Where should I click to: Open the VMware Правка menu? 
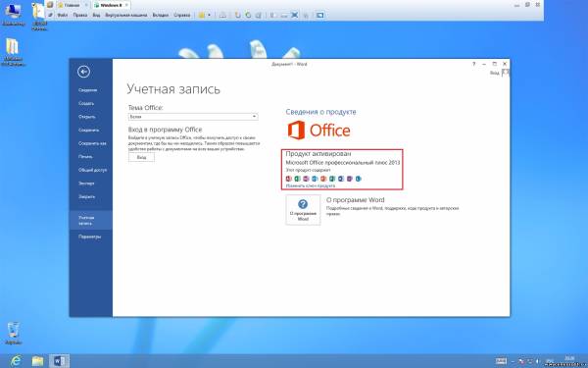tap(80, 15)
